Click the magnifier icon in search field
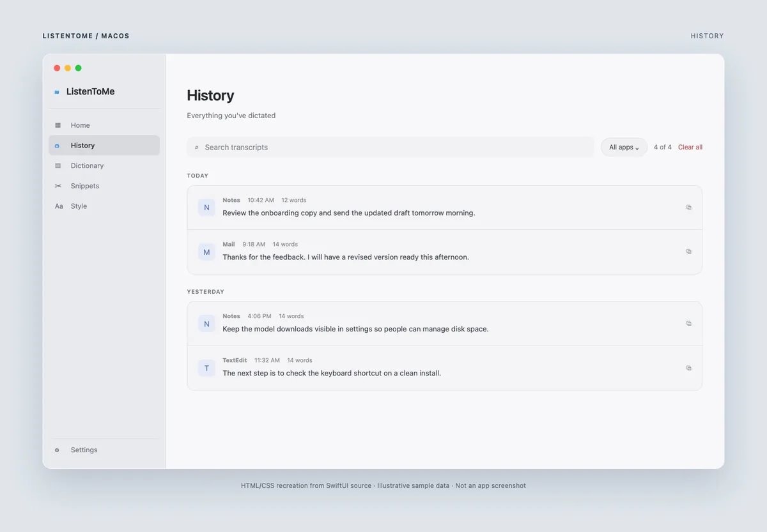Viewport: 767px width, 532px height. tap(197, 148)
